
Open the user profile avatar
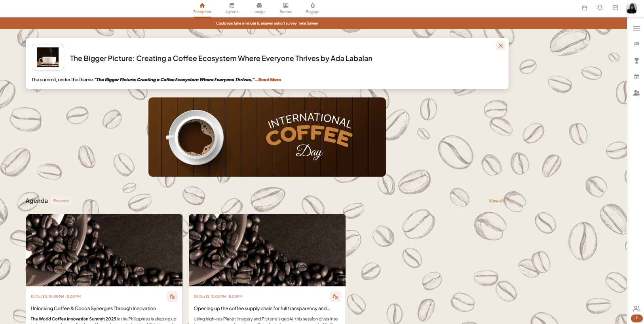tap(632, 8)
